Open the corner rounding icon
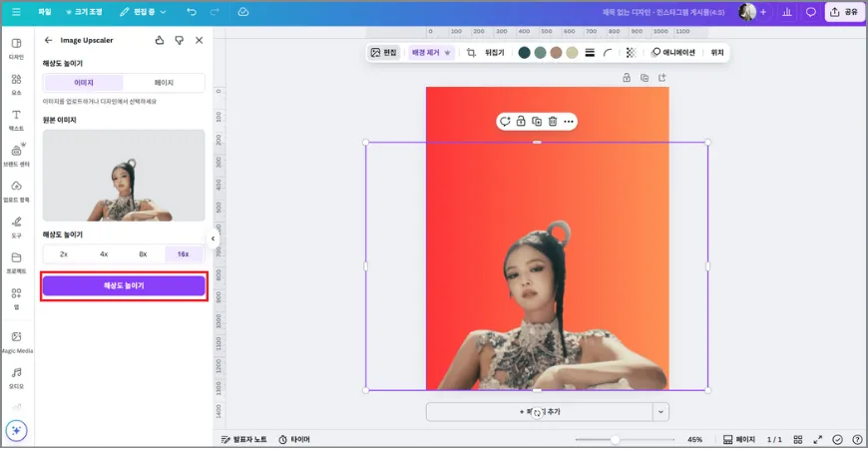 [x=608, y=53]
